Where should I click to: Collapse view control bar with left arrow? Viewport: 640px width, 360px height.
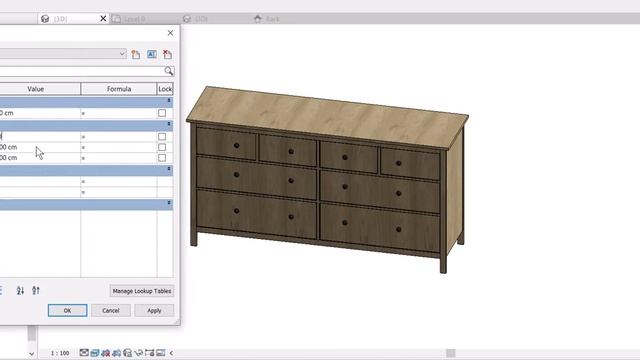(171, 353)
